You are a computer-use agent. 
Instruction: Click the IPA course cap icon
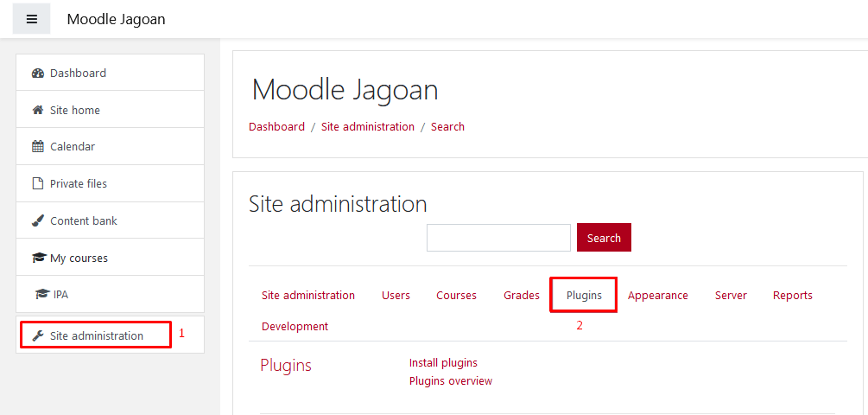tap(42, 295)
